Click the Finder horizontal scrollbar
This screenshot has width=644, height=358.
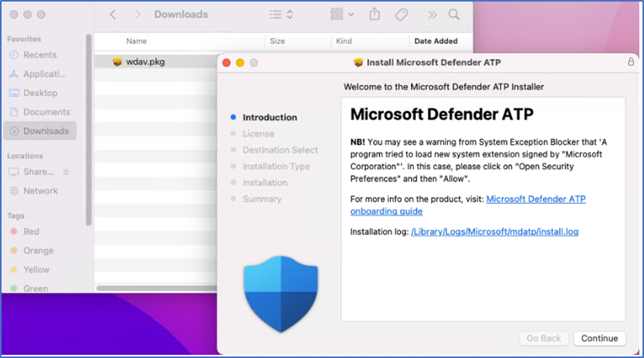coord(157,288)
